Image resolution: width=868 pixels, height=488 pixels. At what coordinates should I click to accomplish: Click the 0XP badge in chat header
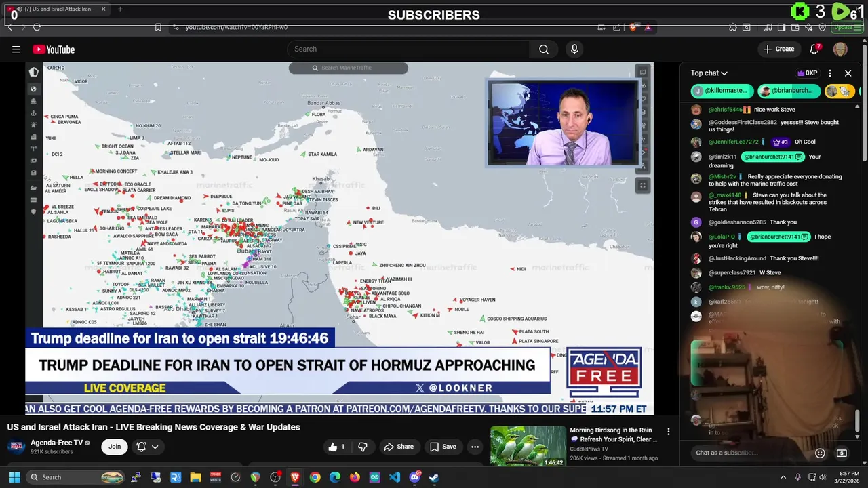pyautogui.click(x=807, y=73)
